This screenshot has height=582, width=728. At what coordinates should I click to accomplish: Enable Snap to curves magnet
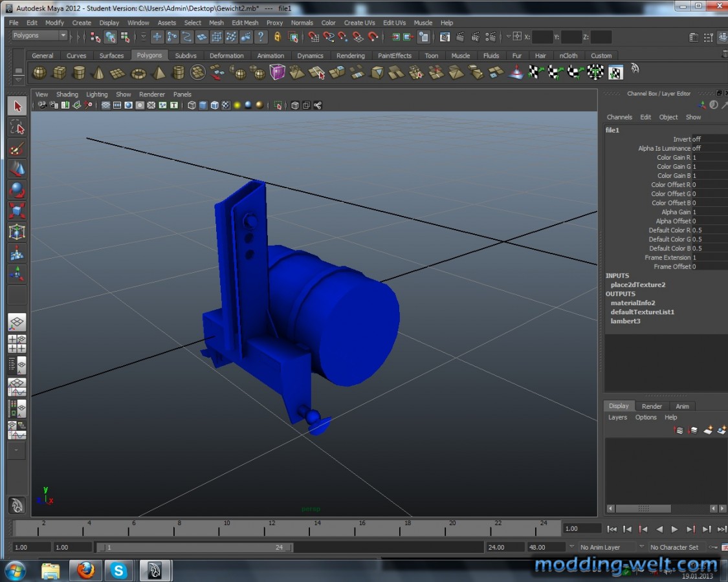point(328,37)
